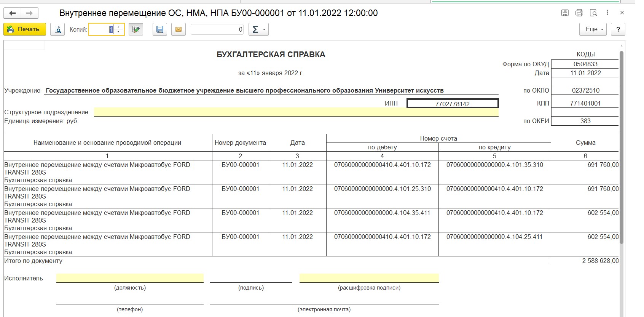Select debit account ending 4.104.35.411

coord(383,213)
